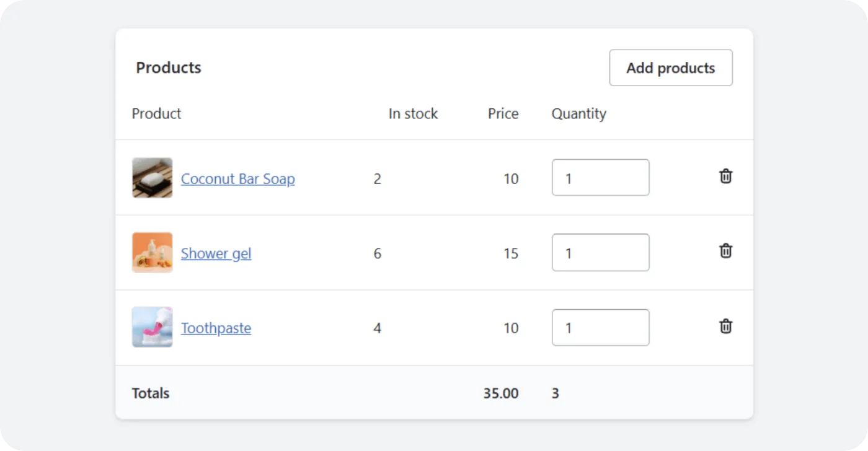The image size is (868, 451).
Task: Open the Shower gel product page
Action: click(x=216, y=253)
